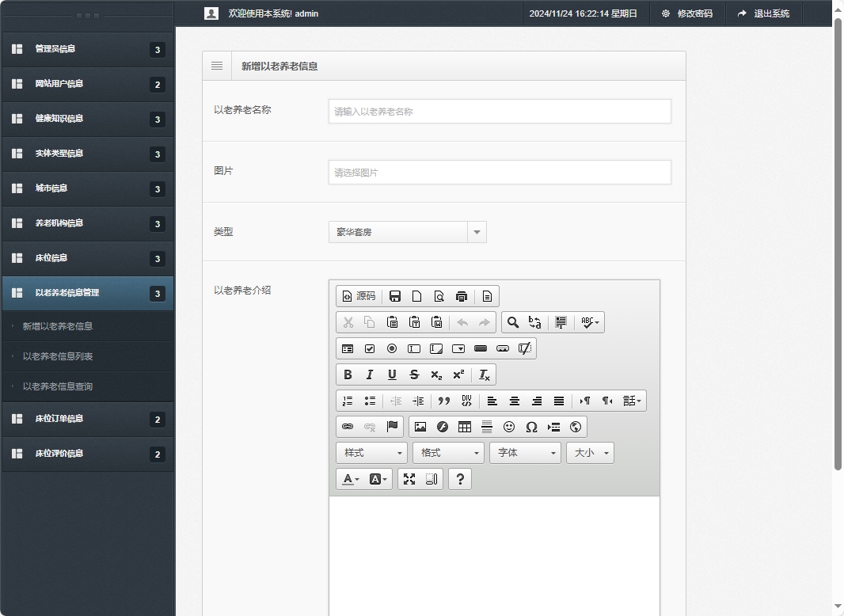Expand the 大小 size dropdown
This screenshot has height=616, width=844.
590,453
